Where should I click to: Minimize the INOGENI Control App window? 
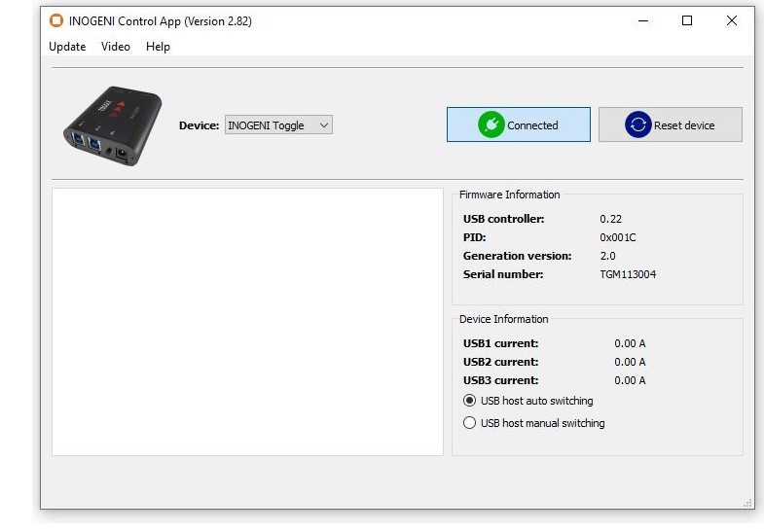[642, 20]
